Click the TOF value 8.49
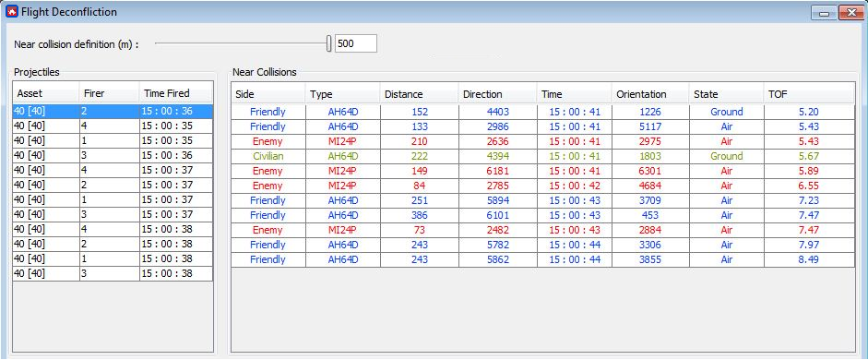This screenshot has width=868, height=360. point(809,259)
